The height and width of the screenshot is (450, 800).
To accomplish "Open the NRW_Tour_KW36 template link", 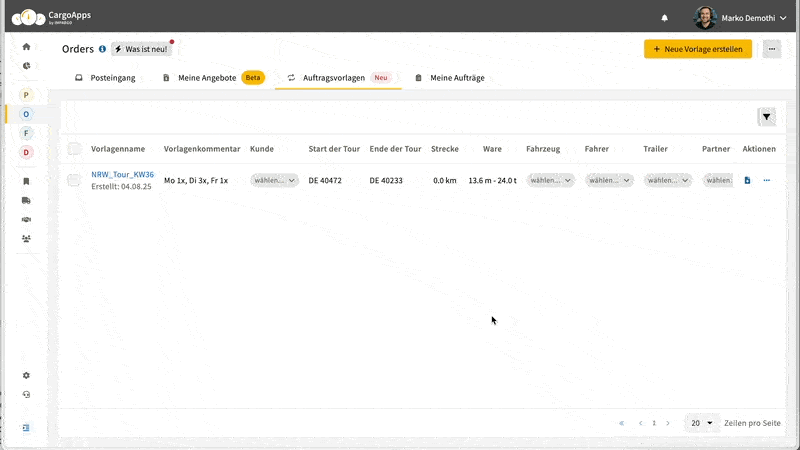I will coord(122,174).
